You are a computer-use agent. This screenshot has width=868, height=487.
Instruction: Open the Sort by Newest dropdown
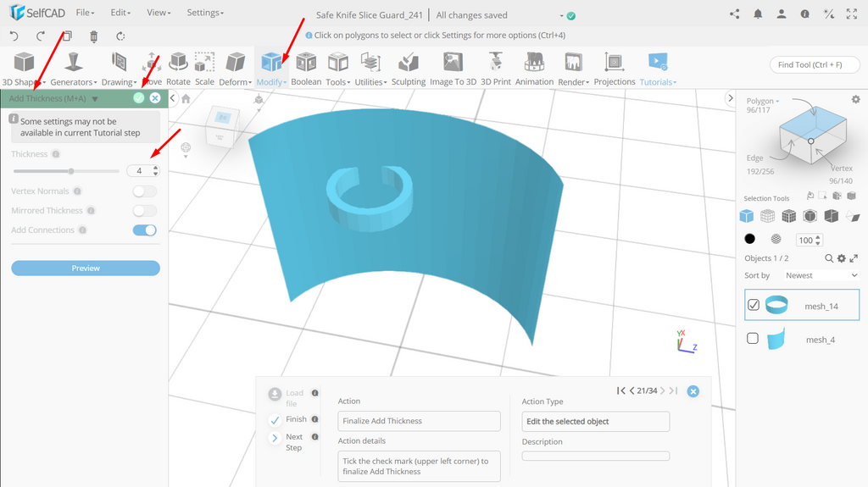[x=821, y=275]
